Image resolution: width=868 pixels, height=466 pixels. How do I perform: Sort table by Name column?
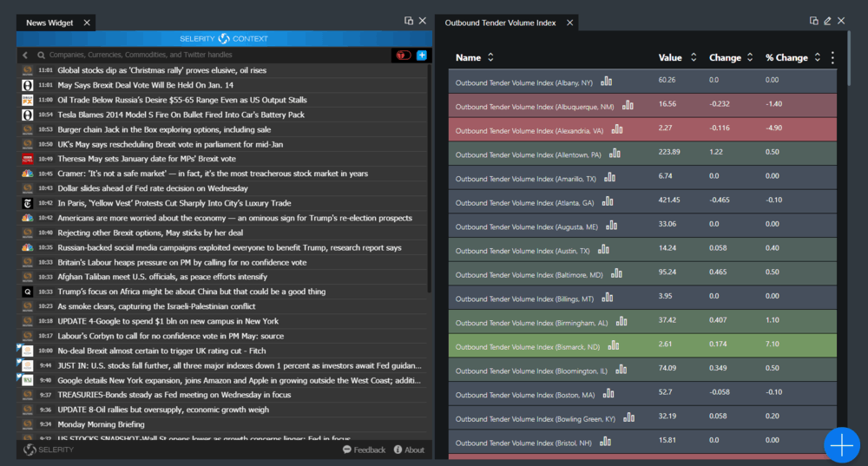(x=490, y=58)
